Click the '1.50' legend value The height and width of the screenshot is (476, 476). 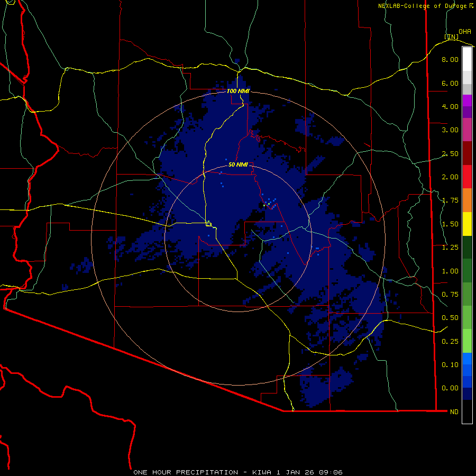tap(450, 224)
